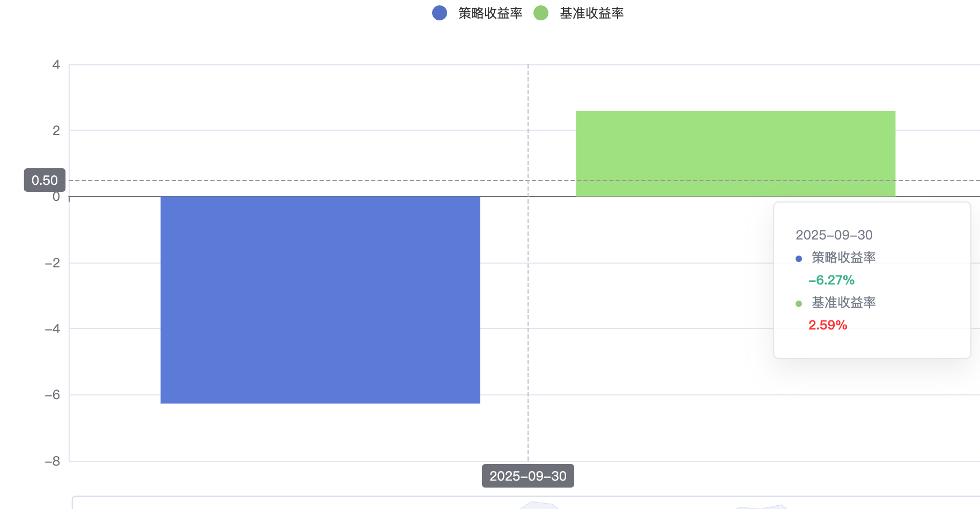Click the blue dot in the tooltip

click(799, 259)
